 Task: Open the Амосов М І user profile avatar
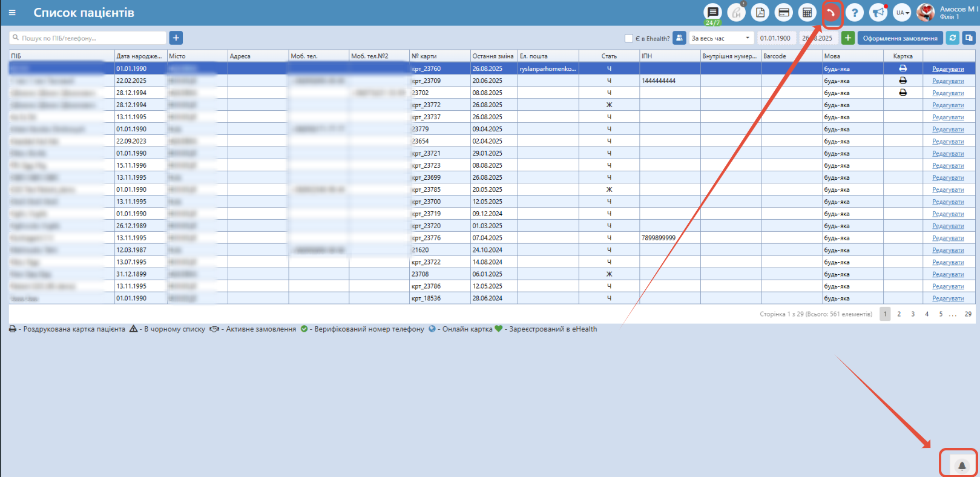[x=926, y=13]
